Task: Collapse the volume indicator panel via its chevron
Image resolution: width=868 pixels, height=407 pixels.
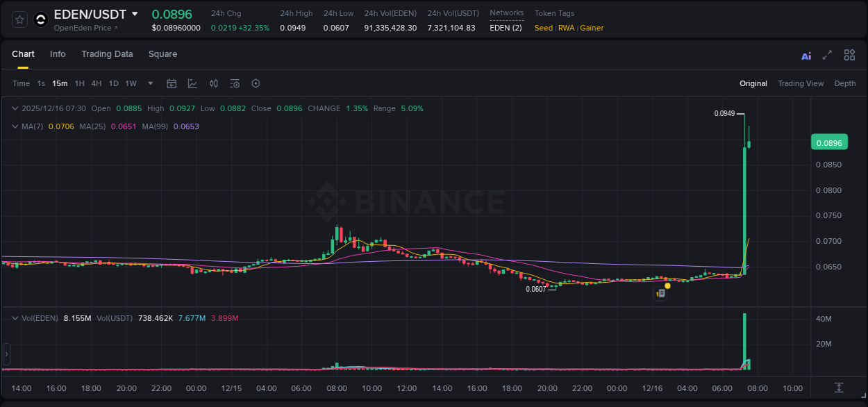Action: point(15,317)
